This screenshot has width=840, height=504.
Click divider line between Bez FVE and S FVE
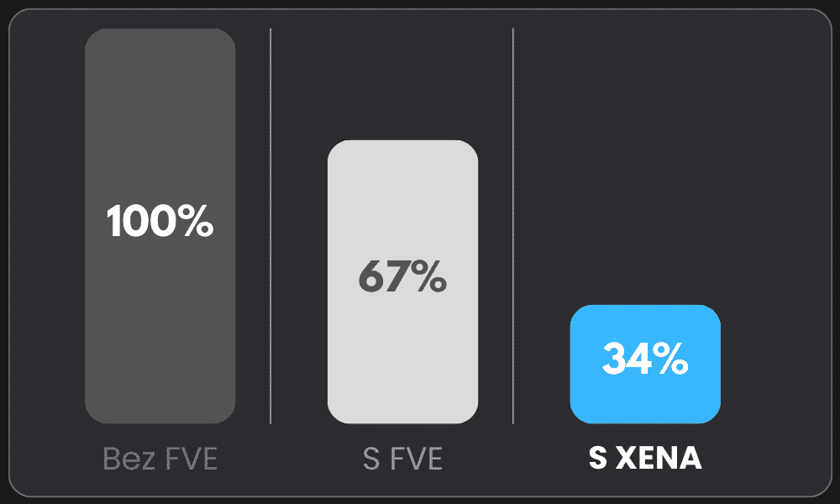pos(270,227)
